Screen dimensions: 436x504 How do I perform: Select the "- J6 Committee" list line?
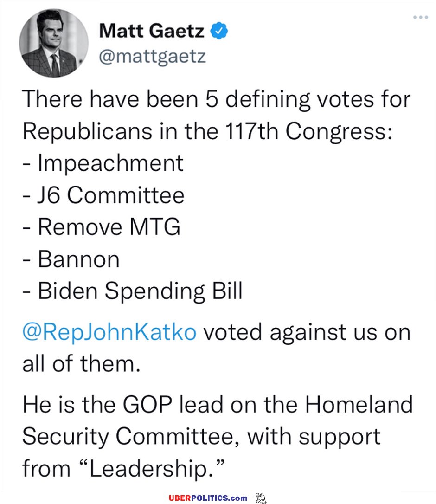pos(103,195)
